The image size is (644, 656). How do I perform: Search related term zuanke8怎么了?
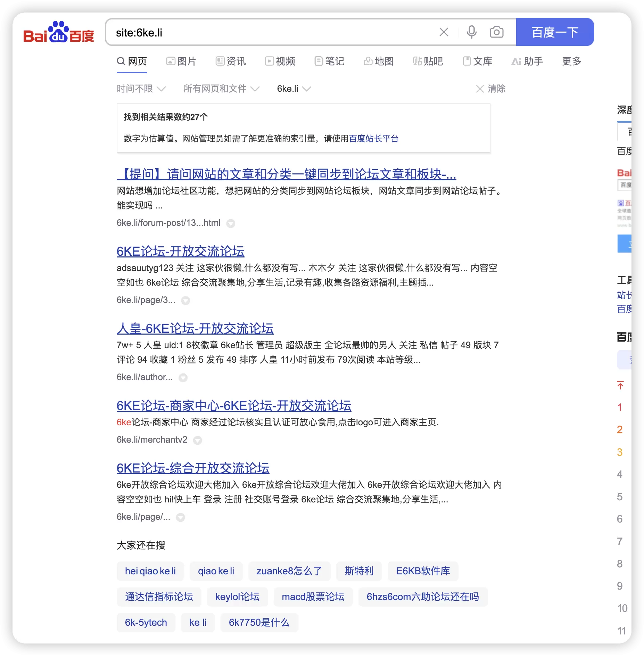point(289,571)
